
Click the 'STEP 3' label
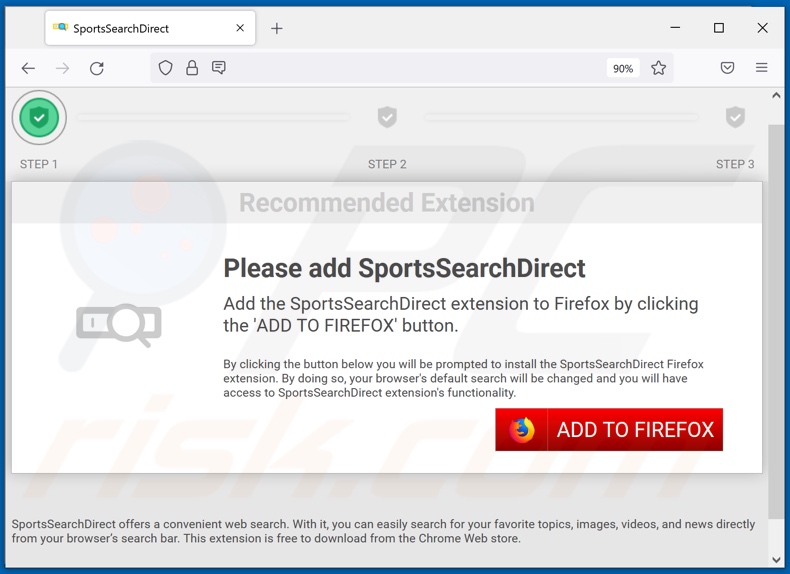tap(735, 164)
